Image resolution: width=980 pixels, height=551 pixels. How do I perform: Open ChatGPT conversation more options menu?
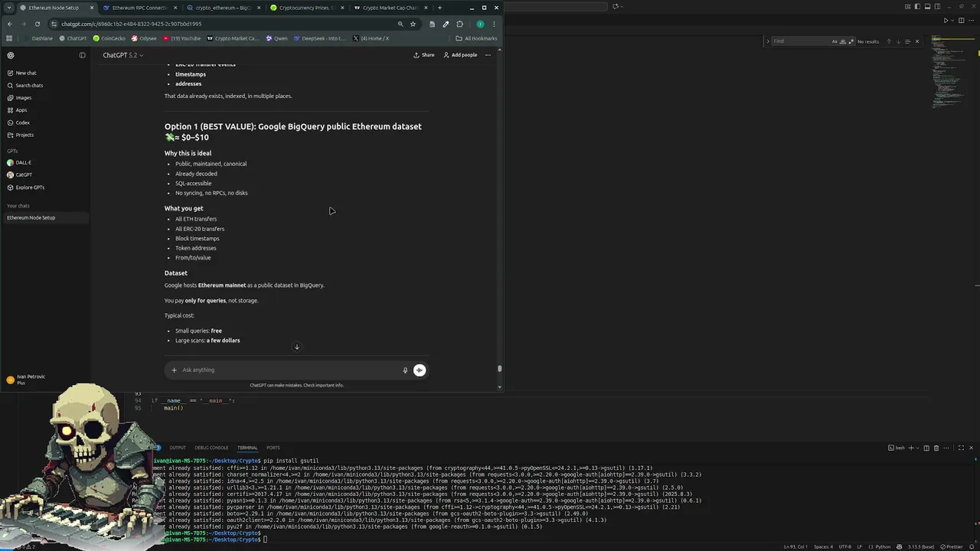point(488,55)
